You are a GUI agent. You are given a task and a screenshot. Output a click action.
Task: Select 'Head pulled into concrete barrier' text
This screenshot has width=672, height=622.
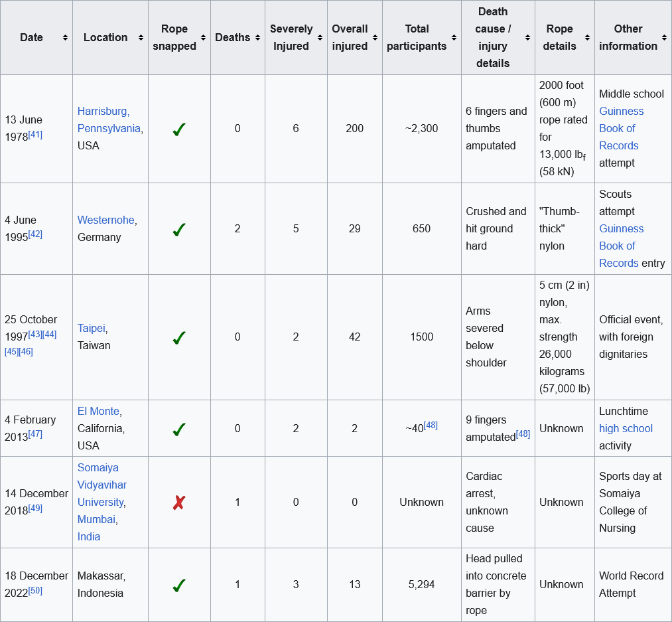tap(496, 576)
